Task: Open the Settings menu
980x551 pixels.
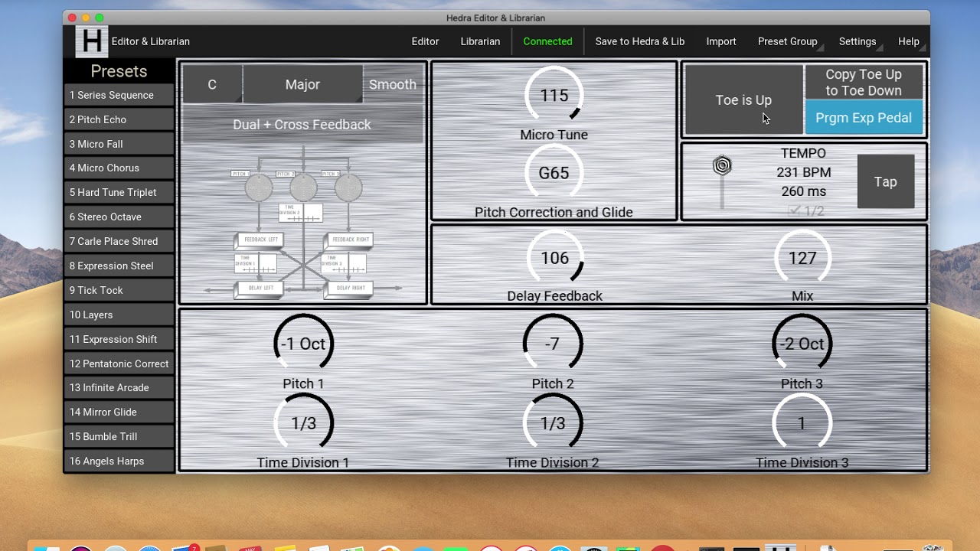Action: click(857, 41)
